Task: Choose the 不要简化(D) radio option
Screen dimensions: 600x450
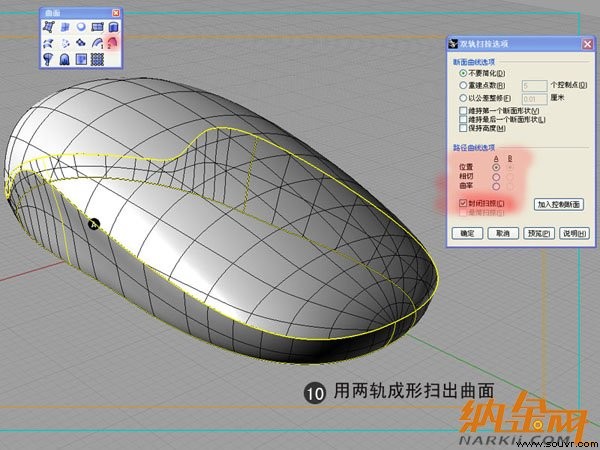Action: 463,73
